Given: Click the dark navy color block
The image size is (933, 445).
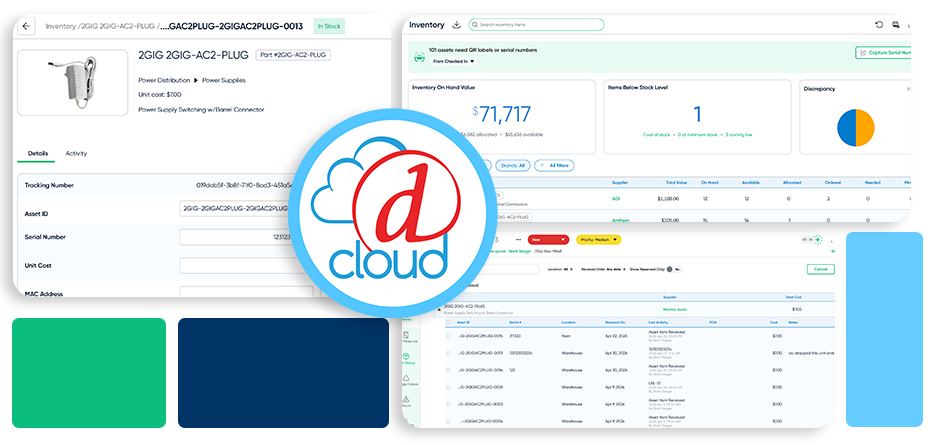Looking at the screenshot, I should pyautogui.click(x=283, y=373).
